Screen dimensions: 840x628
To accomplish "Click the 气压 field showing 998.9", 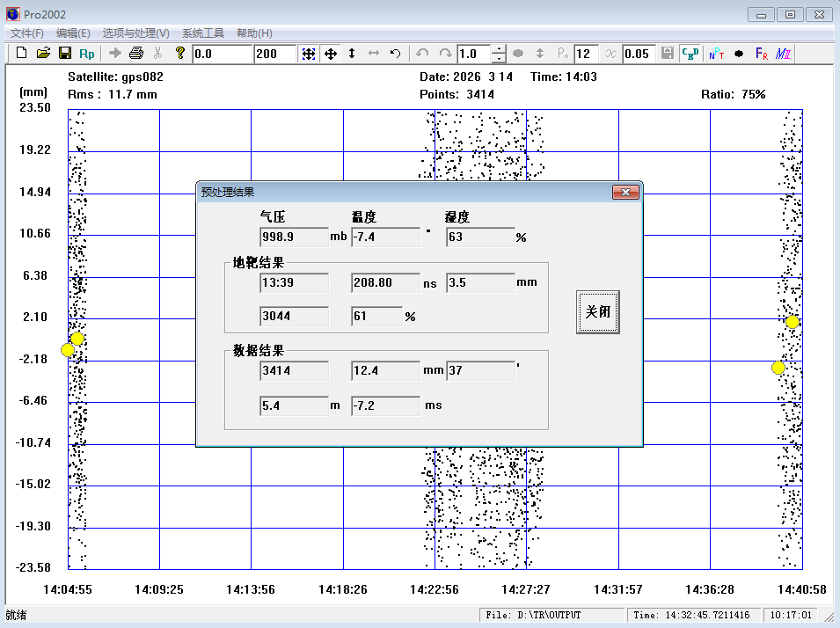I will click(294, 237).
